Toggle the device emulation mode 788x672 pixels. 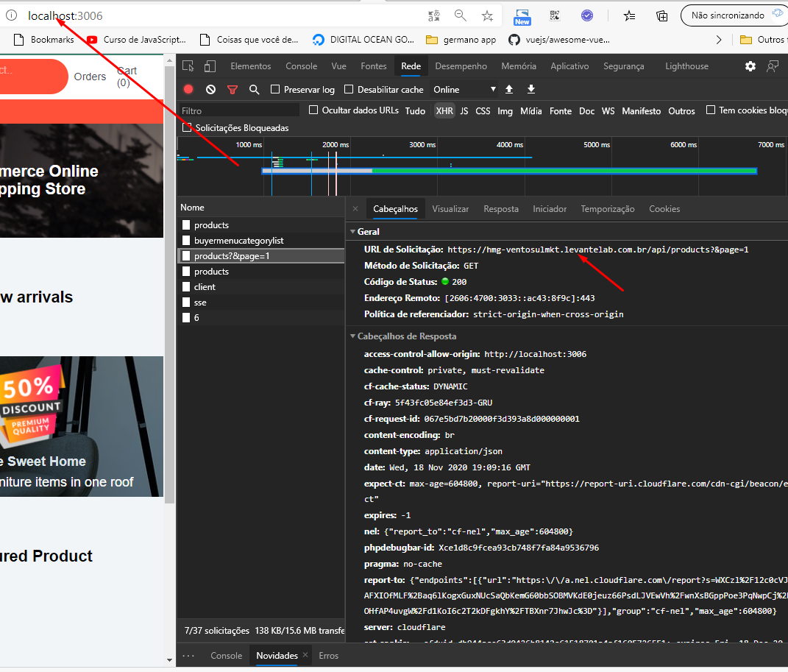209,66
